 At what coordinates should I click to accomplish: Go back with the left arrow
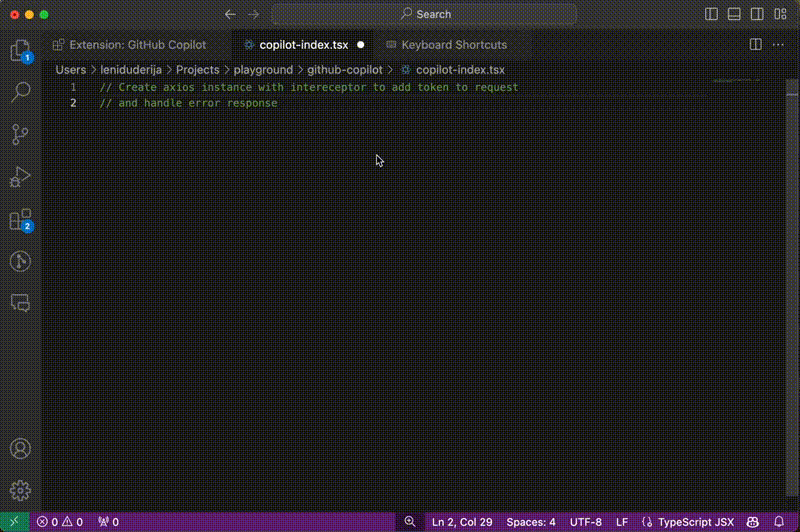tap(230, 14)
